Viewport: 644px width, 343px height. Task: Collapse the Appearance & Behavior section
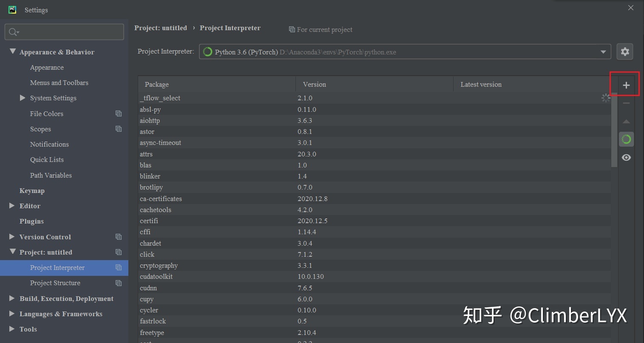12,51
